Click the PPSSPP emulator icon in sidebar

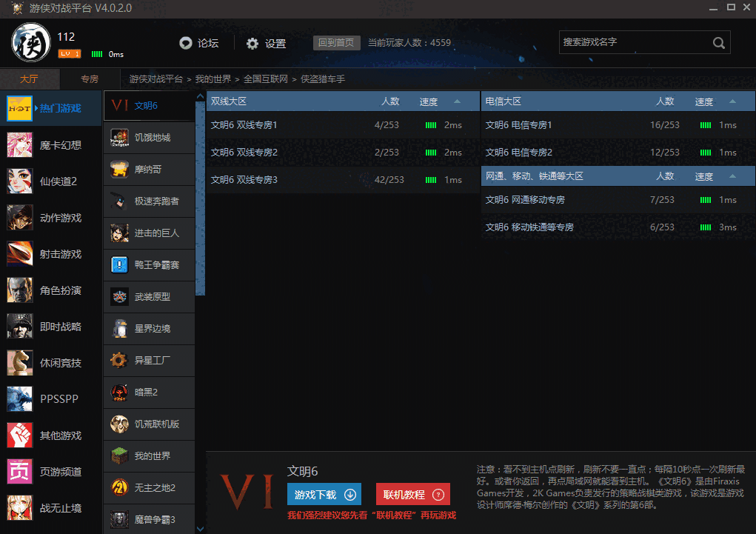(19, 398)
